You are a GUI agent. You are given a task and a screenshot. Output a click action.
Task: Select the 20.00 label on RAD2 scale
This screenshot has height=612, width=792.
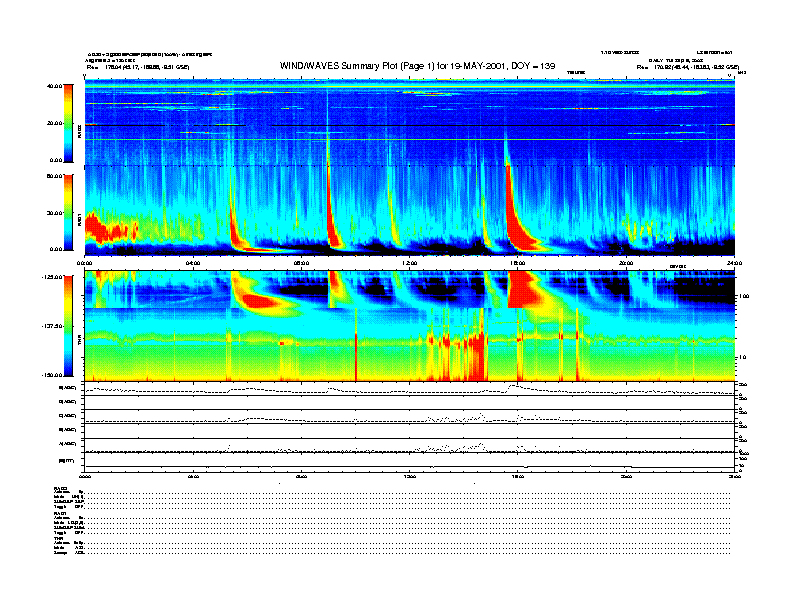tap(55, 123)
